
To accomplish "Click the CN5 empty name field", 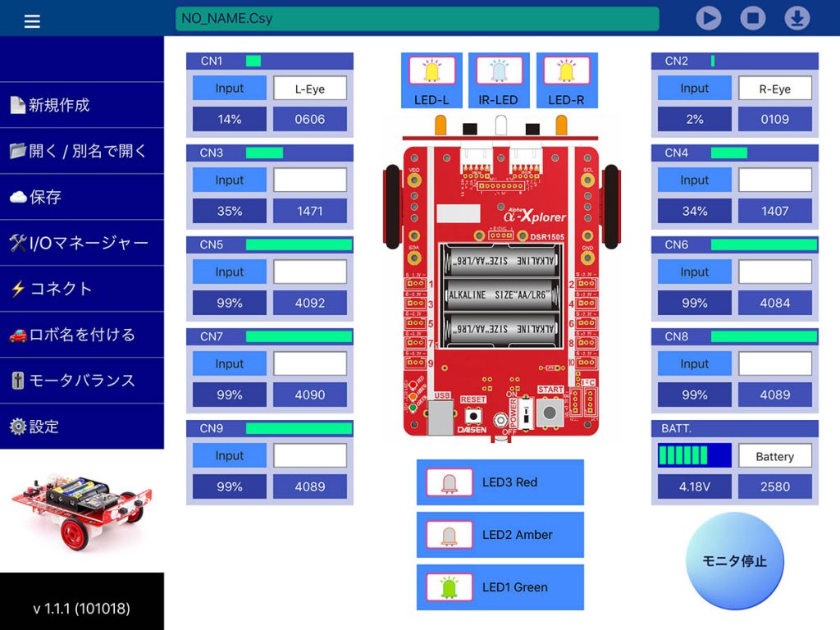I will pos(309,272).
